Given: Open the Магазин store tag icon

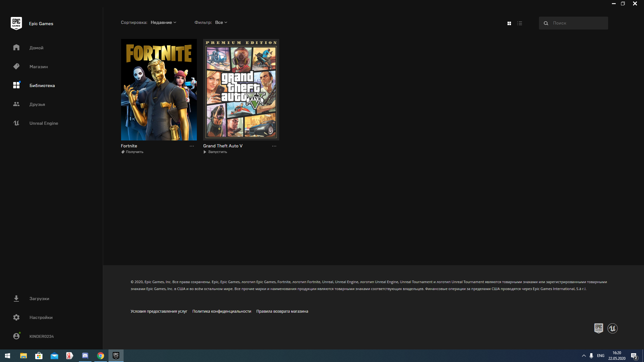Looking at the screenshot, I should pyautogui.click(x=16, y=66).
